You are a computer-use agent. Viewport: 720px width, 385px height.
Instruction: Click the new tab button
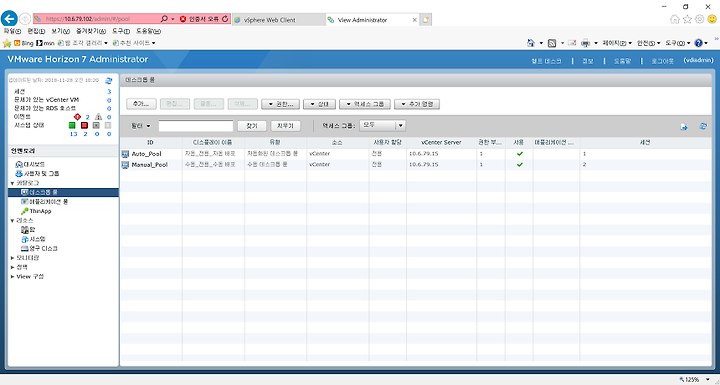(426, 20)
